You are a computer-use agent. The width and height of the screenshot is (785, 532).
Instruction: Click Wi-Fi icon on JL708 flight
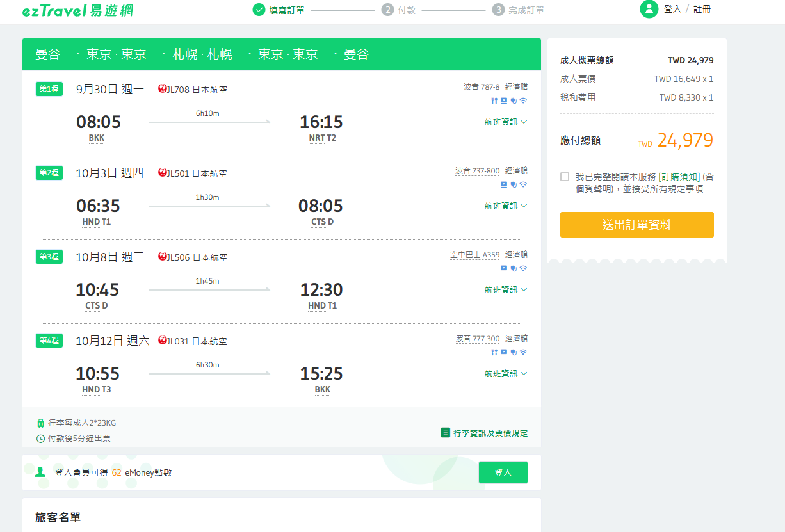click(x=523, y=101)
